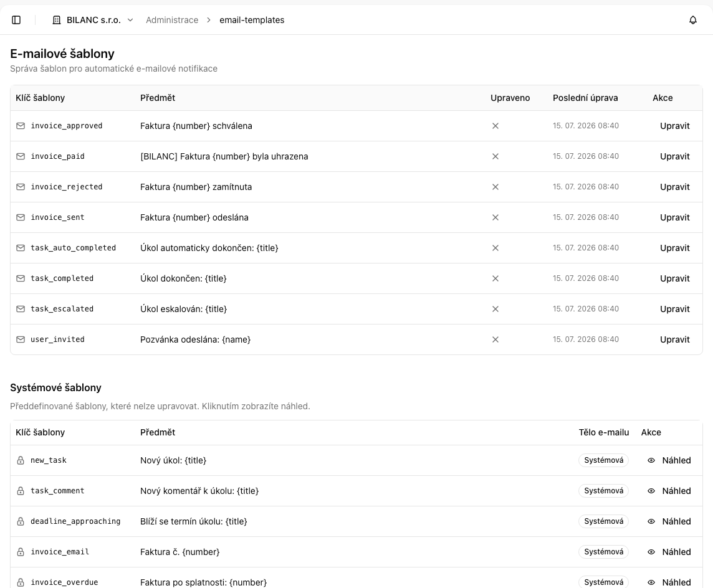Click the Systémová badge for invoice_email
Image resolution: width=713 pixels, height=588 pixels.
pos(603,552)
